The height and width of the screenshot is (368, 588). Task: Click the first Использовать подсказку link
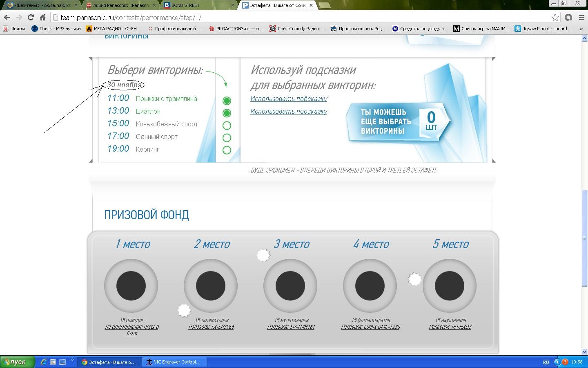(289, 99)
